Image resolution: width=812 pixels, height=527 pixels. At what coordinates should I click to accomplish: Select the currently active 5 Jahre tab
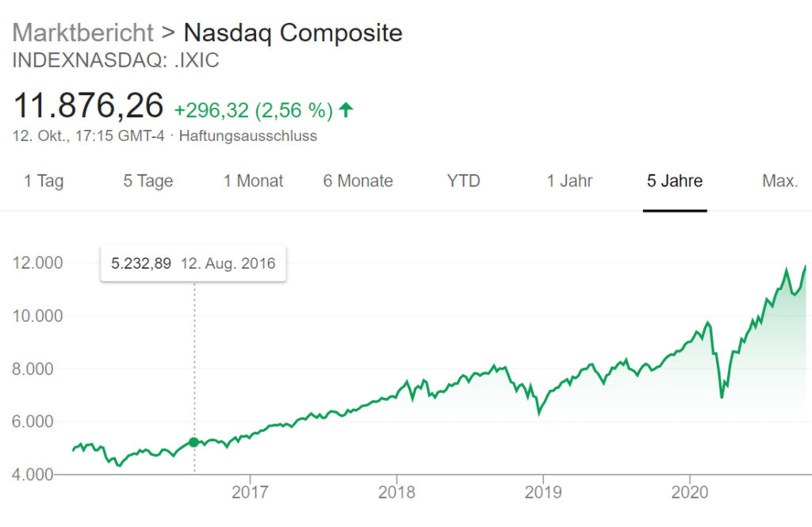[674, 181]
